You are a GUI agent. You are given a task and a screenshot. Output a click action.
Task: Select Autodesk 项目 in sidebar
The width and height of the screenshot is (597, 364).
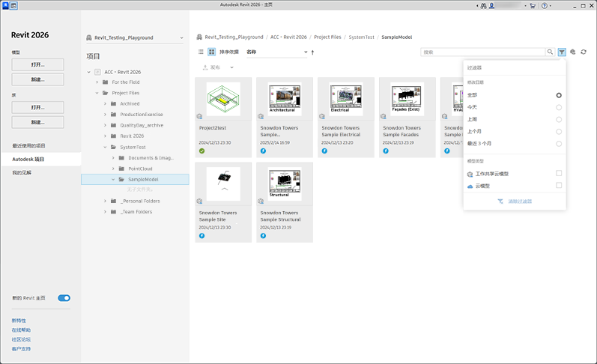click(41, 159)
